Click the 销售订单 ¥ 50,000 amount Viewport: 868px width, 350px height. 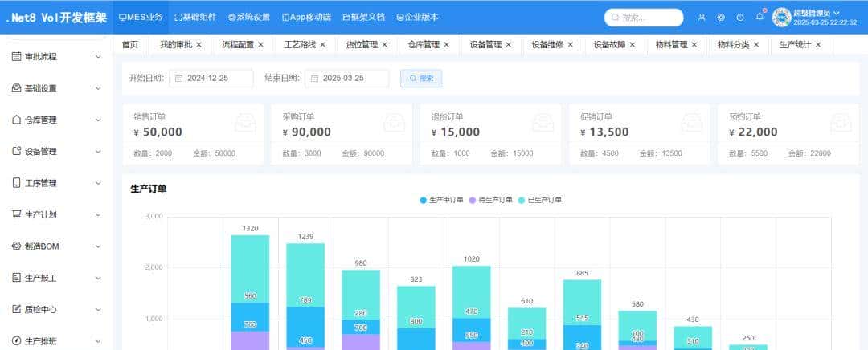158,132
